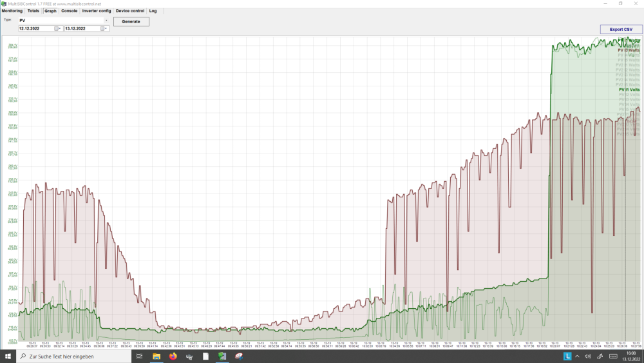
Task: Toggle the PV I3 Volts legend series
Action: coord(629,99)
